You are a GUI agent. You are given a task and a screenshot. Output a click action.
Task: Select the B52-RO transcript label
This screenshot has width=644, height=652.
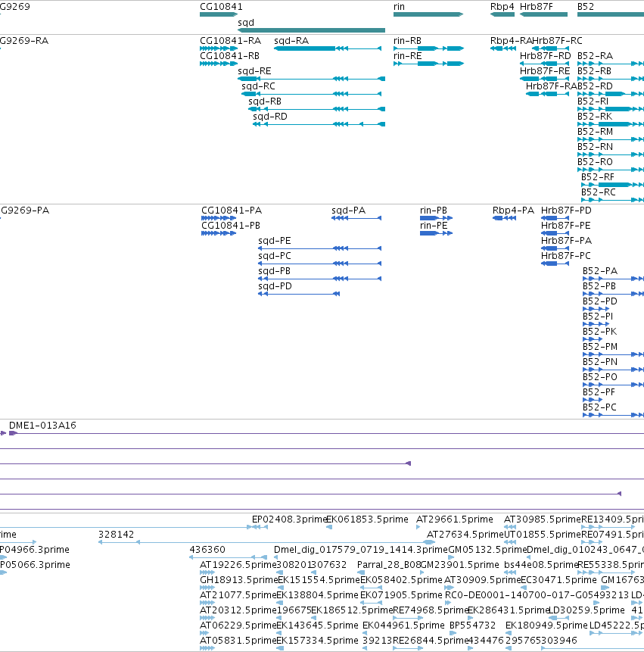tap(595, 162)
